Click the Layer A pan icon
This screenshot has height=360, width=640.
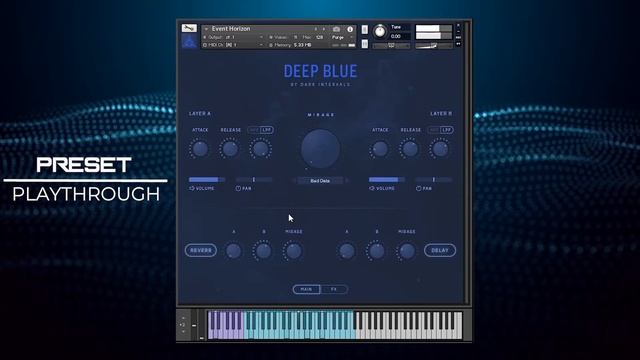coord(238,189)
